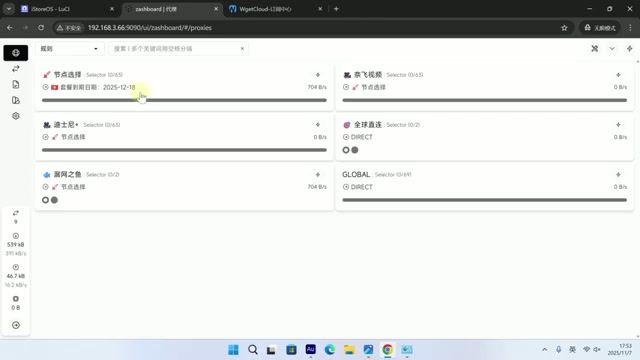Screen dimensions: 640x360
Task: Click the memory usage chip icon
Action: tap(16, 299)
